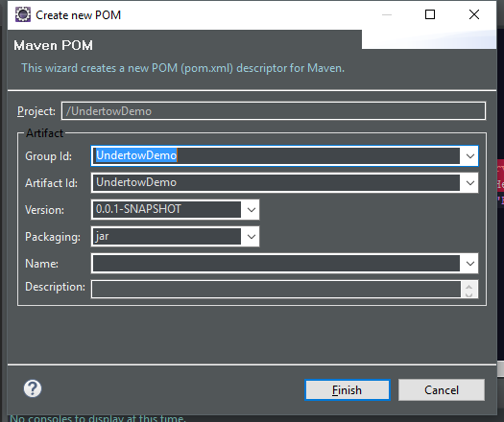Click the Eclipse icon in title bar
This screenshot has height=422, width=504.
tap(23, 14)
